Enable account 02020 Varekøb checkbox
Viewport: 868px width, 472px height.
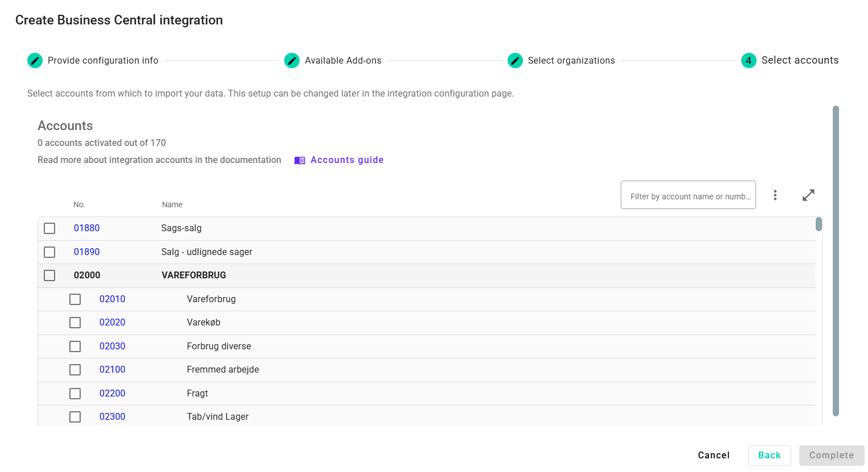pos(75,323)
